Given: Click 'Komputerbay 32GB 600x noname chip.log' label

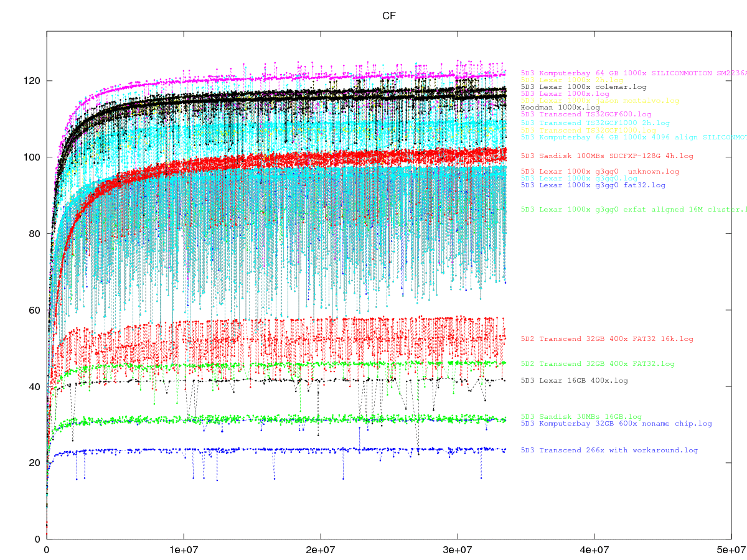Looking at the screenshot, I should click(616, 423).
